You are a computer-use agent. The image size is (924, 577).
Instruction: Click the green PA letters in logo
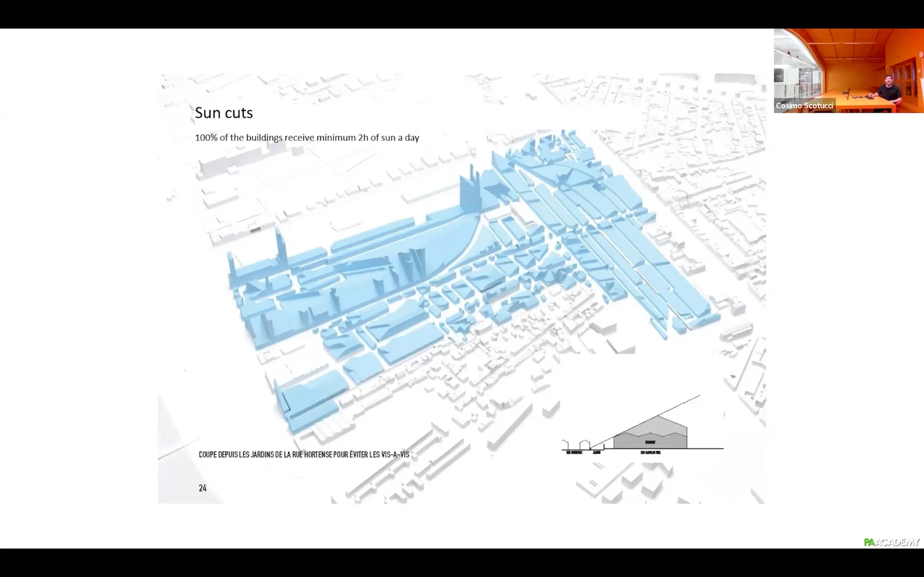click(869, 542)
